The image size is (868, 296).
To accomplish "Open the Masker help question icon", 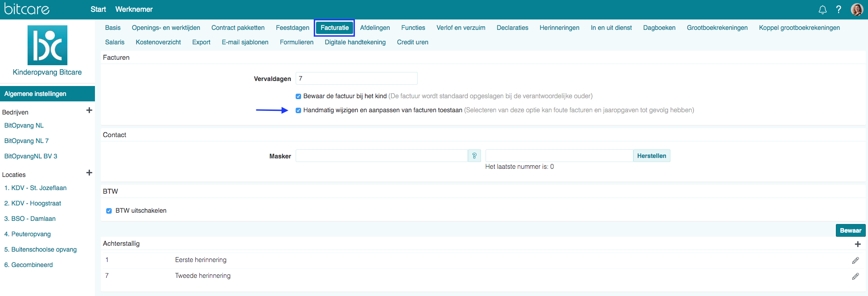I will 474,156.
